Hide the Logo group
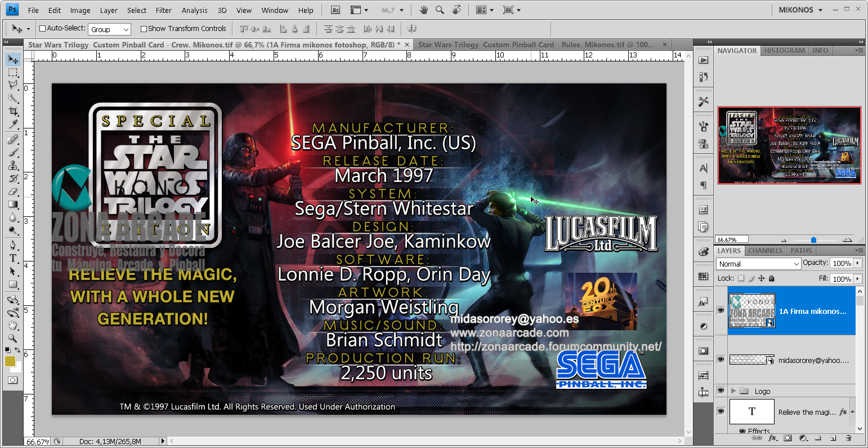The image size is (868, 448). pyautogui.click(x=721, y=391)
